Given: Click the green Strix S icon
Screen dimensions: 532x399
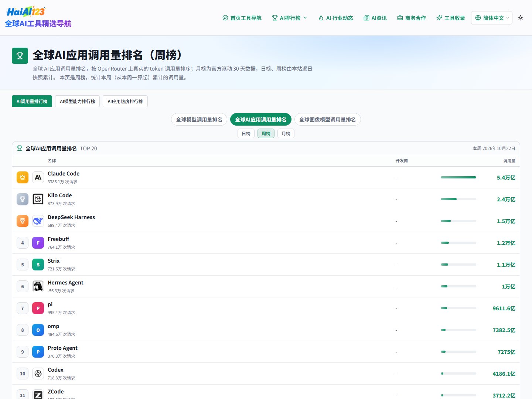Looking at the screenshot, I should pos(38,265).
